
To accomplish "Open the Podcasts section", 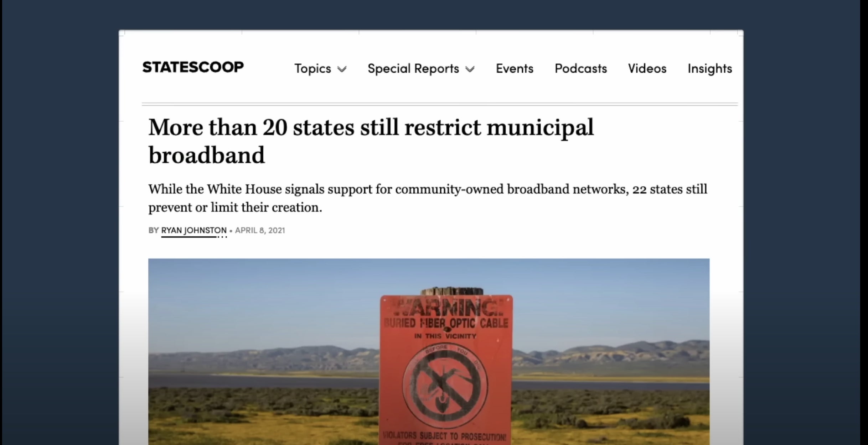I will coord(581,68).
